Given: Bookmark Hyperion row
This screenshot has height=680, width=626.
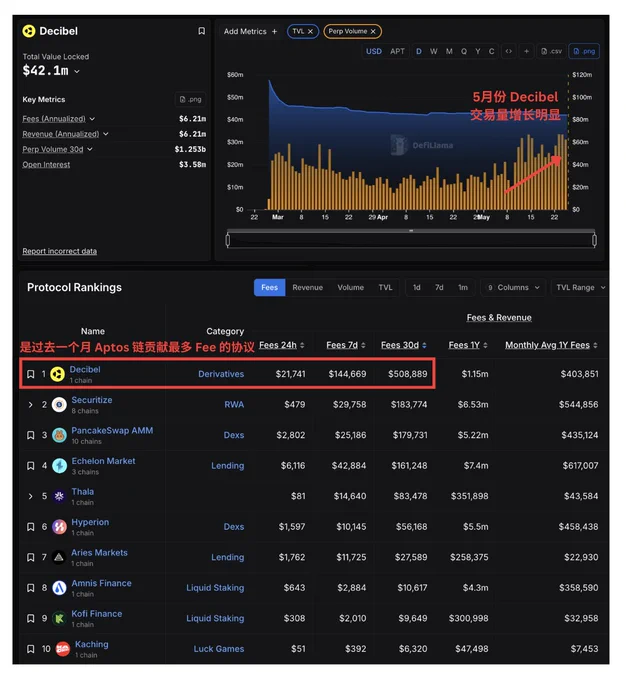Looking at the screenshot, I should pos(30,527).
